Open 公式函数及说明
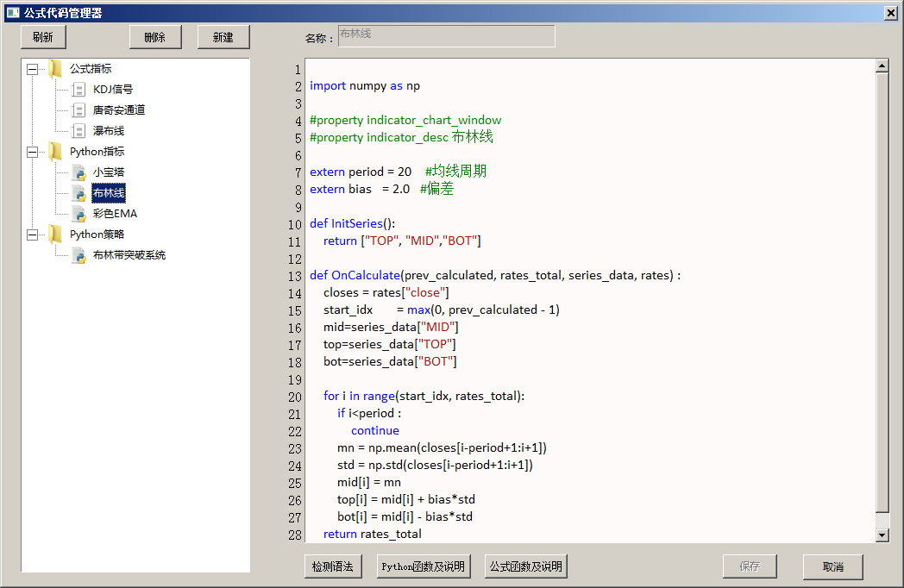 point(526,566)
